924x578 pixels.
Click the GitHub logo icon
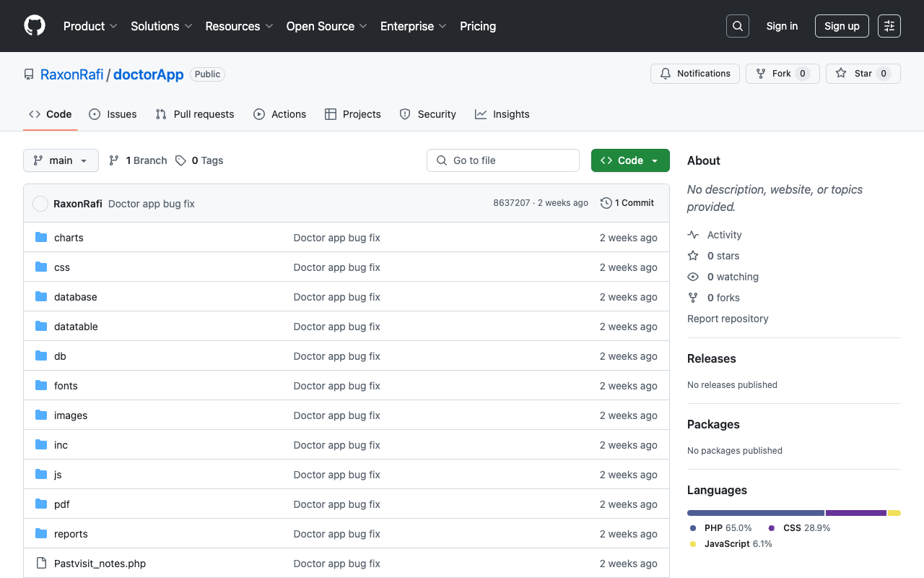pos(35,26)
